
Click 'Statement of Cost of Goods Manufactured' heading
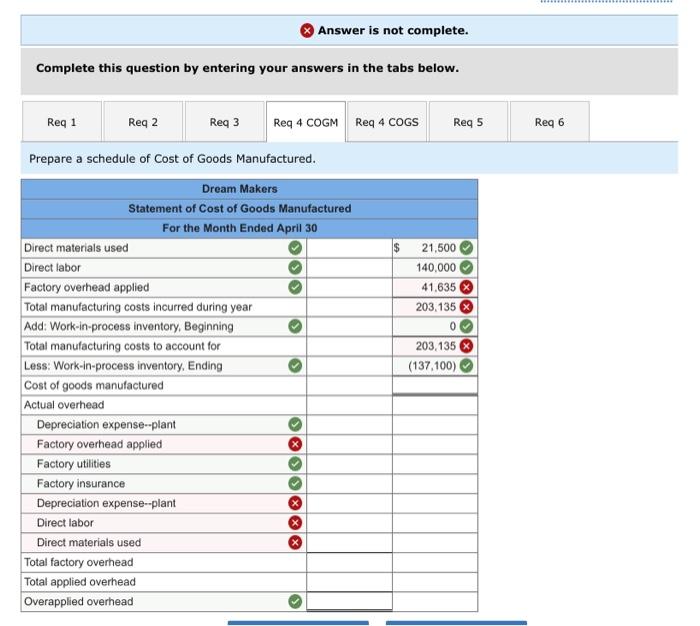click(x=240, y=208)
